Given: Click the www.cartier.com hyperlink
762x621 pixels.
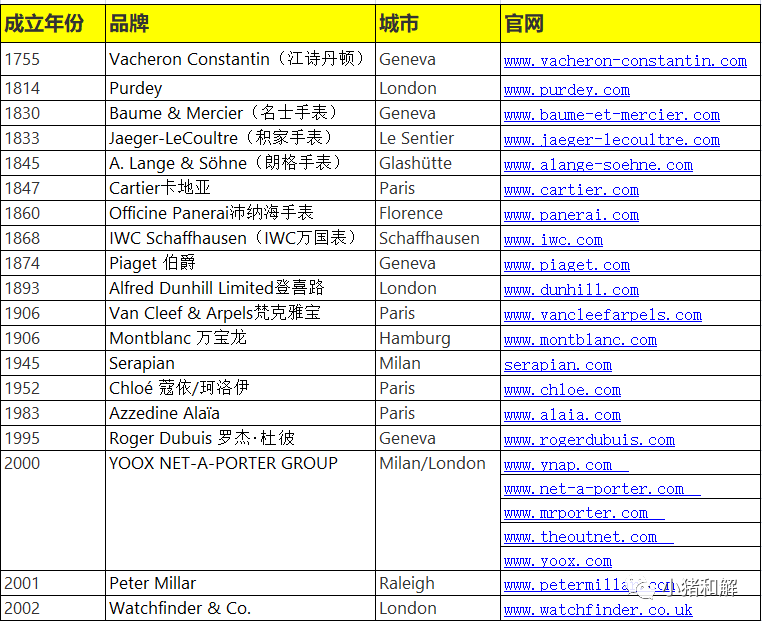Looking at the screenshot, I should (571, 190).
